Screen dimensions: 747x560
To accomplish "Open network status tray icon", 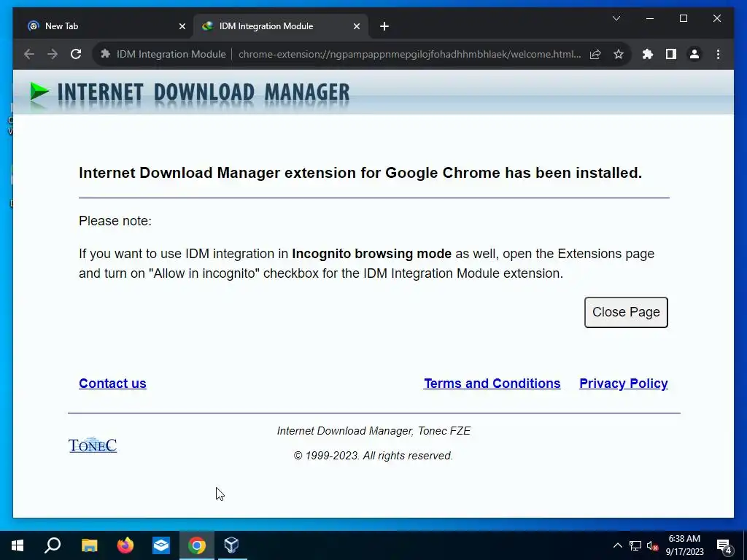I will 635,545.
